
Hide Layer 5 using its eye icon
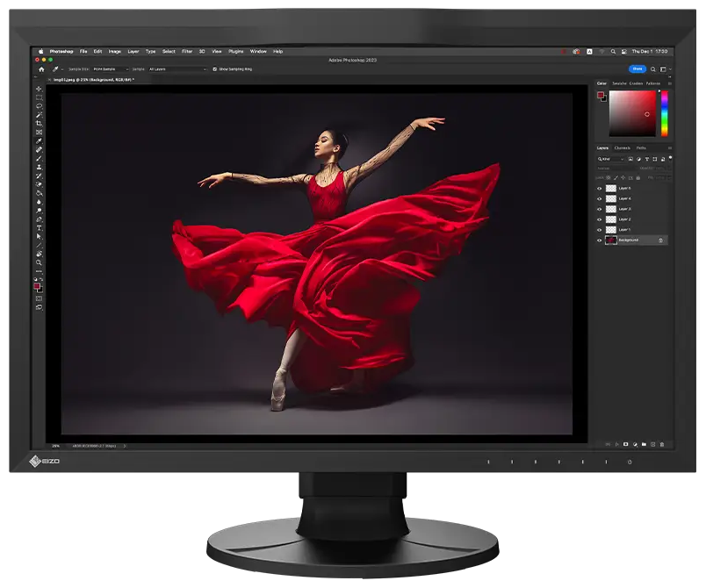(600, 188)
